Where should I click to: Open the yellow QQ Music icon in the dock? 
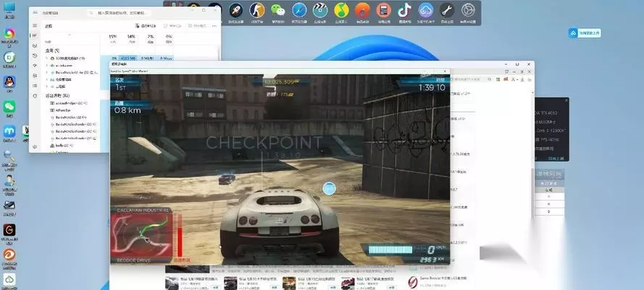tap(341, 10)
